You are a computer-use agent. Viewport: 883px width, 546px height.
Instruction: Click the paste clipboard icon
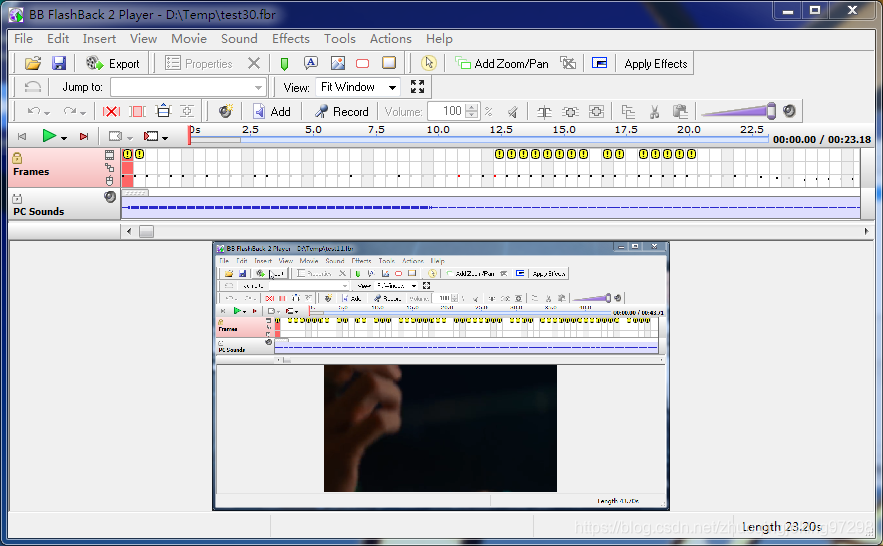point(680,111)
